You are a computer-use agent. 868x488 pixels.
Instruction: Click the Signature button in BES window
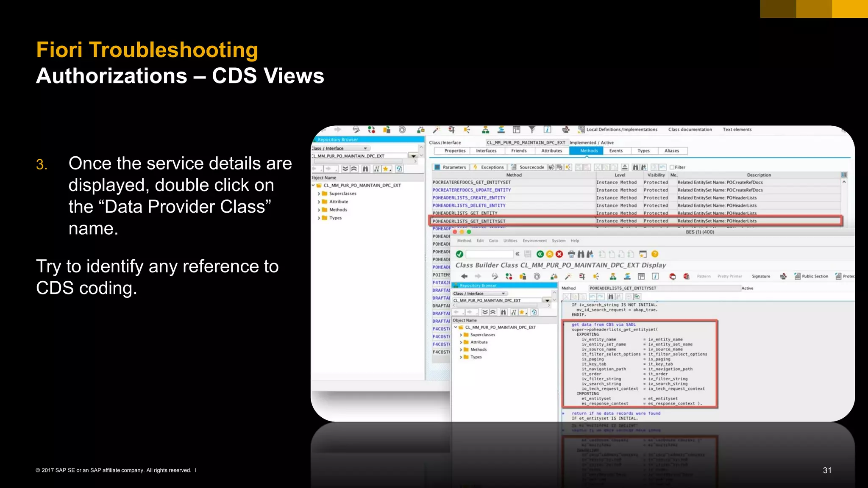pos(761,277)
